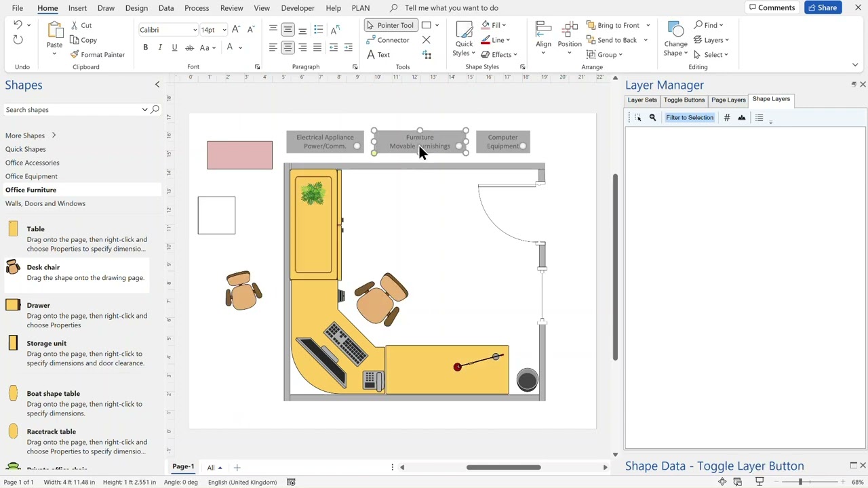Open the Office Accessories stencil
The height and width of the screenshot is (488, 868).
pyautogui.click(x=32, y=163)
